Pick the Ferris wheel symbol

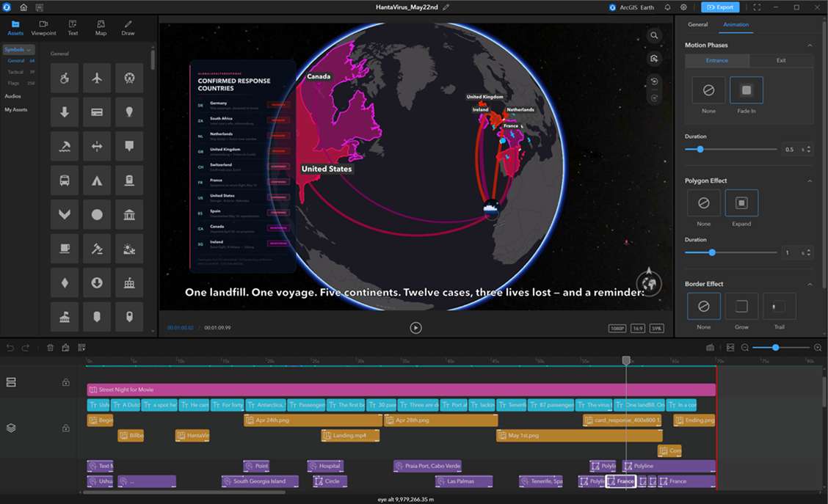(129, 78)
